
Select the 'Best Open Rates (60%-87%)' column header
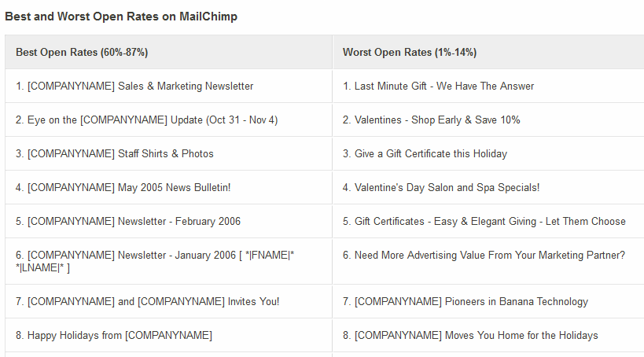pyautogui.click(x=168, y=52)
